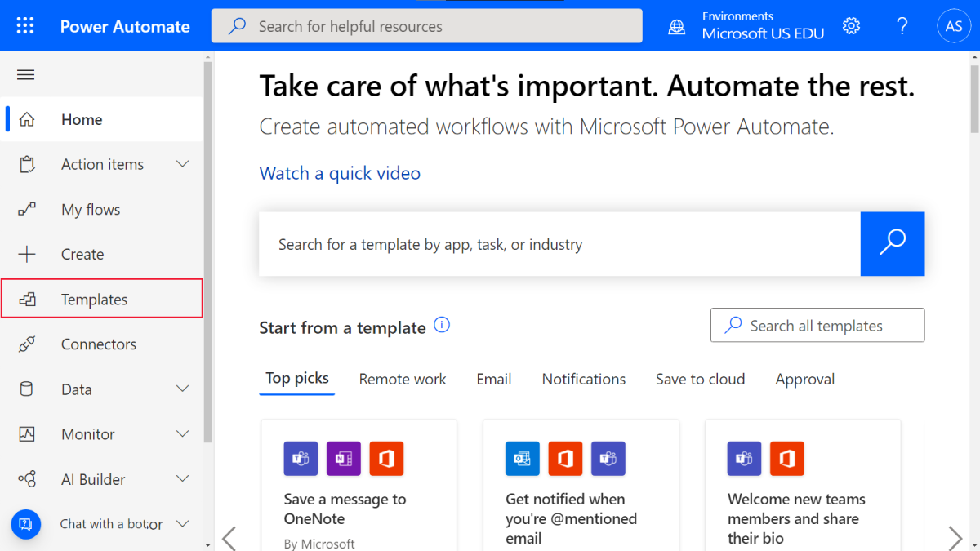Click OneNote icon on the Save a message card
This screenshot has height=551, width=980.
tap(344, 459)
